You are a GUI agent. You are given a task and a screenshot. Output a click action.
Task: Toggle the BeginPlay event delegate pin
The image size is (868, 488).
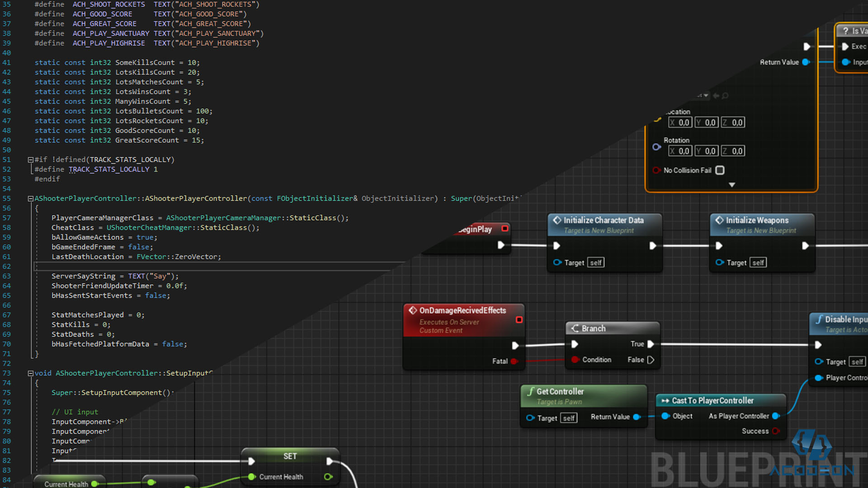tap(505, 229)
